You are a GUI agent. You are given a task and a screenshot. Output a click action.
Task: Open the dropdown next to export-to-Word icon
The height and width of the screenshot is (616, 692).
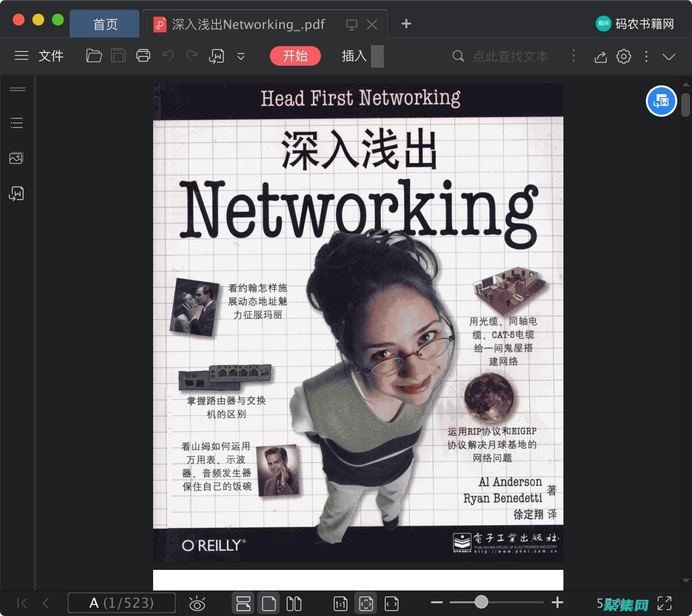click(x=240, y=56)
